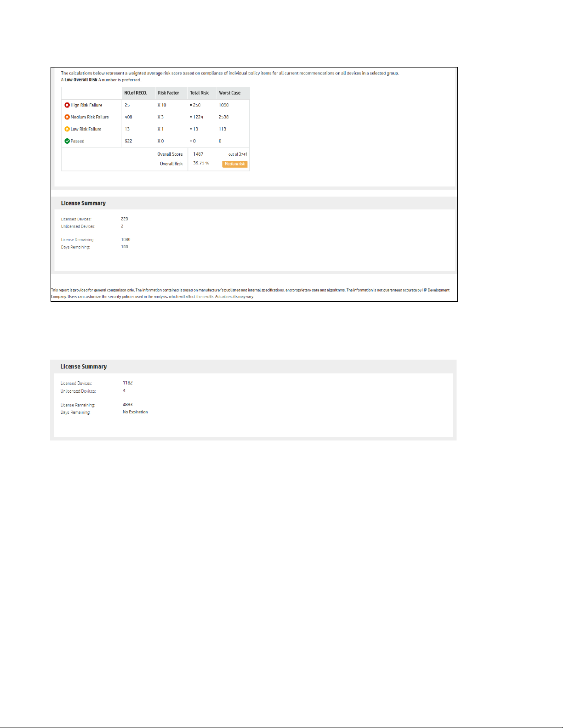Click the Overall Score label

click(x=170, y=154)
